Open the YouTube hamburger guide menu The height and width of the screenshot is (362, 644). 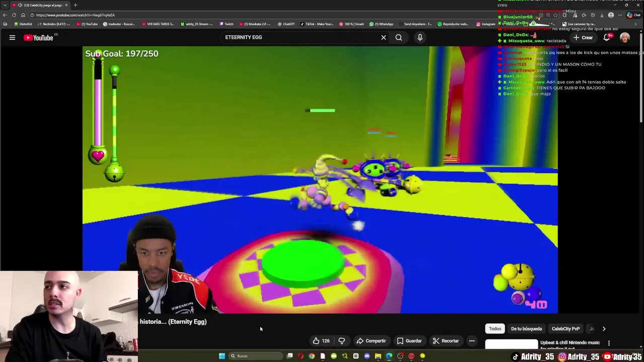coord(12,37)
